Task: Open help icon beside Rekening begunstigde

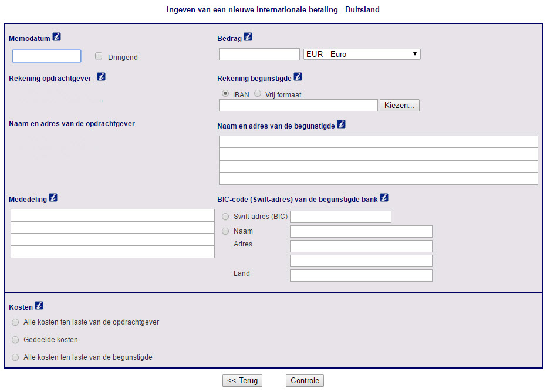Action: 298,77
